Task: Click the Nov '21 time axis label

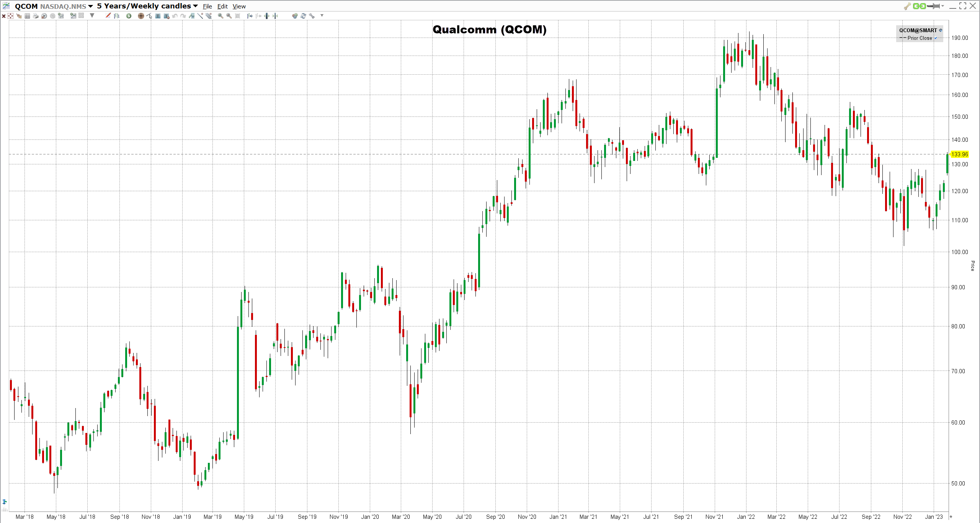Action: coord(714,516)
